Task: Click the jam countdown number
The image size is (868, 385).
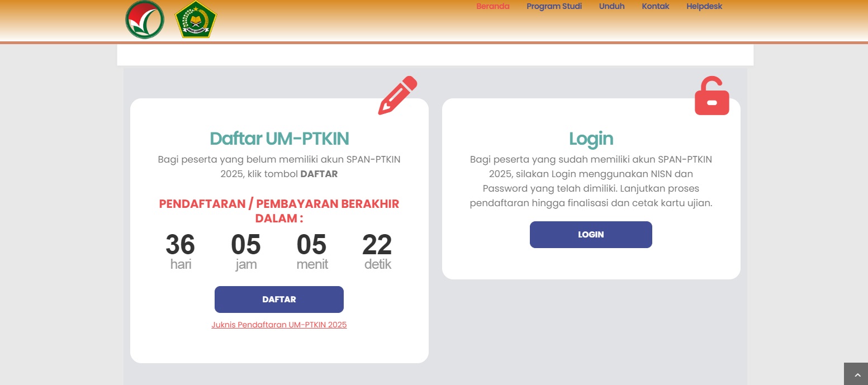Action: point(246,245)
